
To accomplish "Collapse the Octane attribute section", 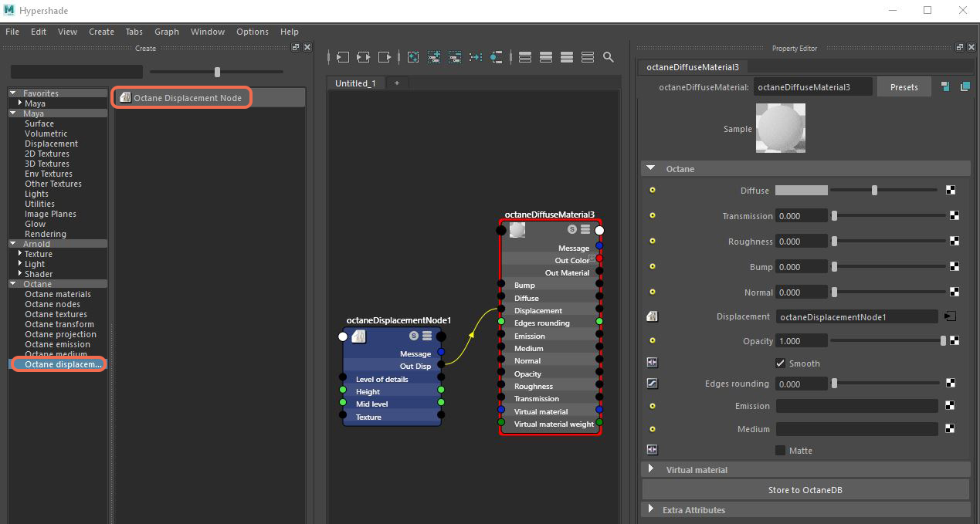I will pyautogui.click(x=650, y=168).
